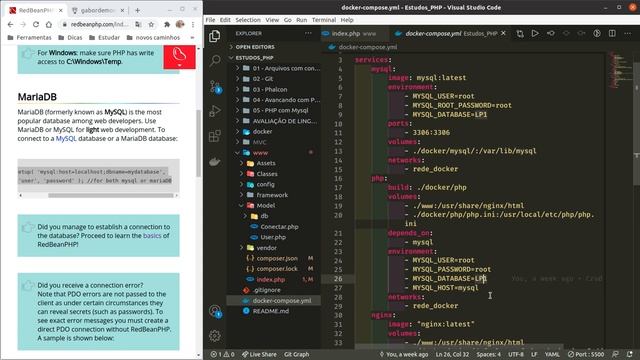Open Accounts icon in activity bar
Screen dimensions: 640x360
215,311
